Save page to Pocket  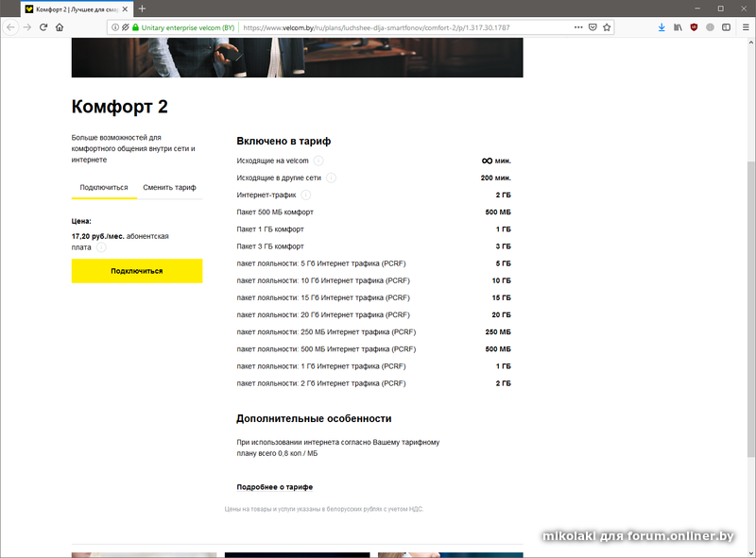tap(593, 27)
